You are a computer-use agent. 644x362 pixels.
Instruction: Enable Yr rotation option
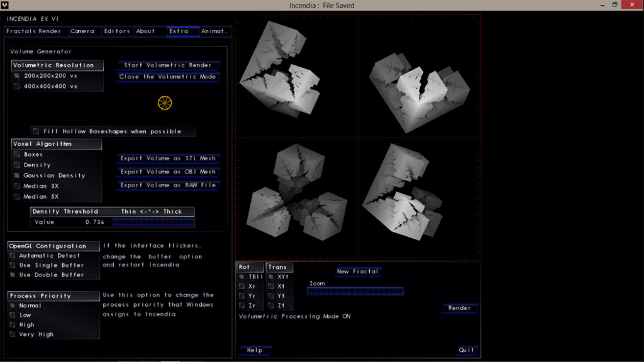click(x=241, y=296)
